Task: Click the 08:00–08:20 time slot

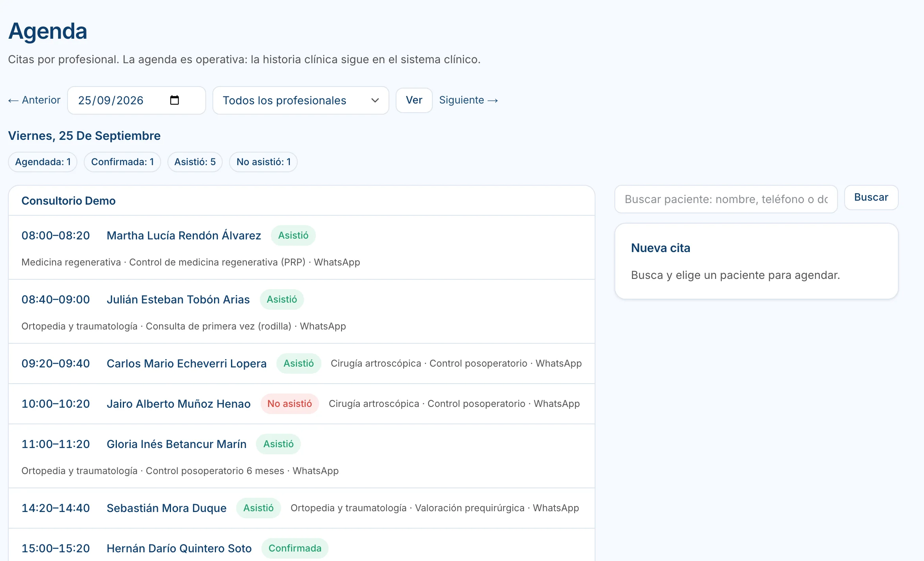Action: tap(56, 235)
